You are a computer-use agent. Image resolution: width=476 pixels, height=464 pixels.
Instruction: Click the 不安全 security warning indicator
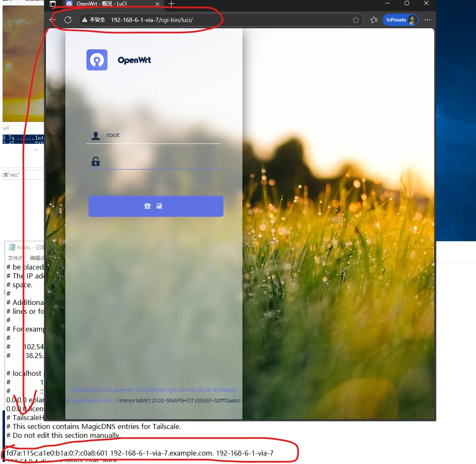click(94, 20)
